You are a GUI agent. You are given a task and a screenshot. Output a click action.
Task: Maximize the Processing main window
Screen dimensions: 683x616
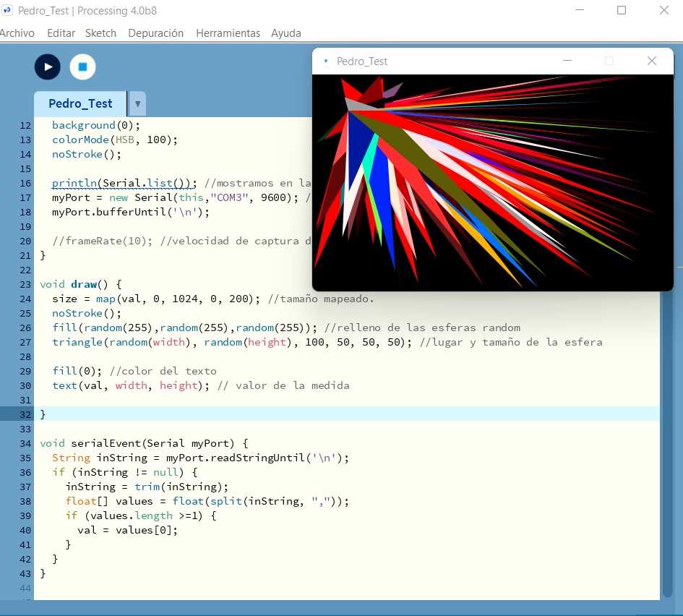pos(622,10)
